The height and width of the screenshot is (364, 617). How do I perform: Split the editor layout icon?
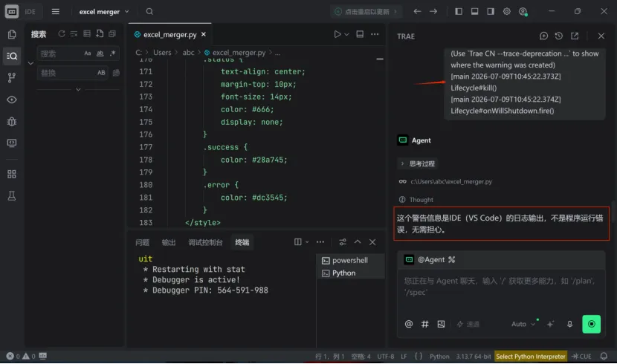(360, 34)
